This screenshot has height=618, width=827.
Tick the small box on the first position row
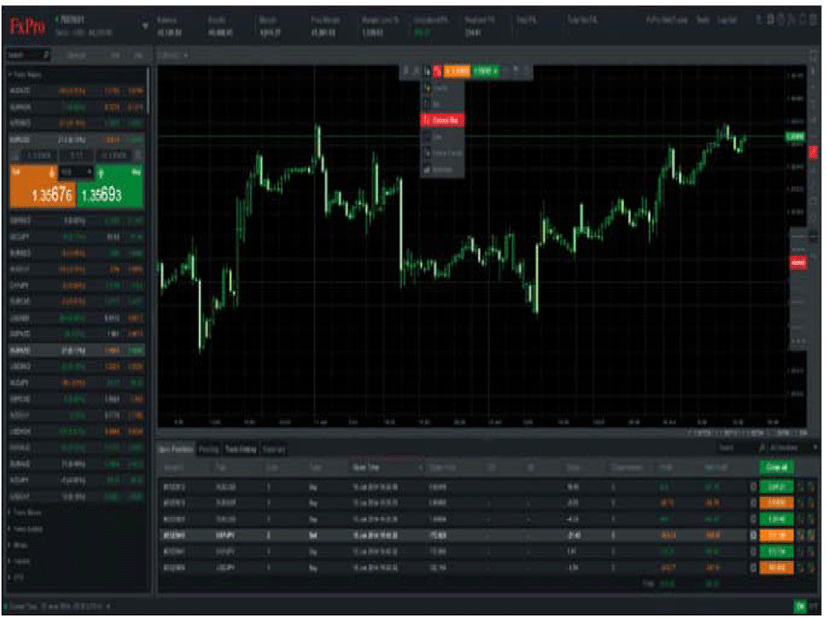click(x=754, y=487)
